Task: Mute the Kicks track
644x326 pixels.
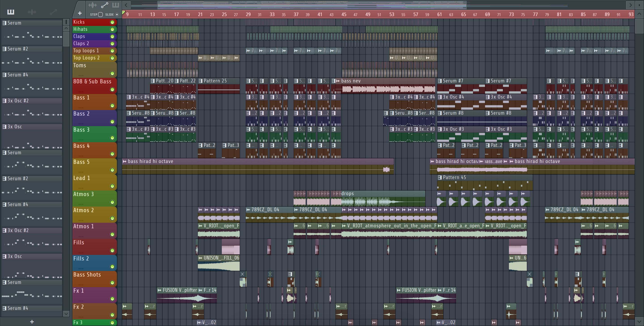Action: (112, 22)
